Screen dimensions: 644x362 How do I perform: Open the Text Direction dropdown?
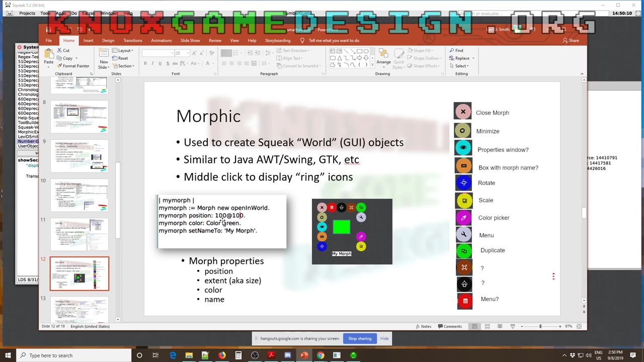point(292,50)
